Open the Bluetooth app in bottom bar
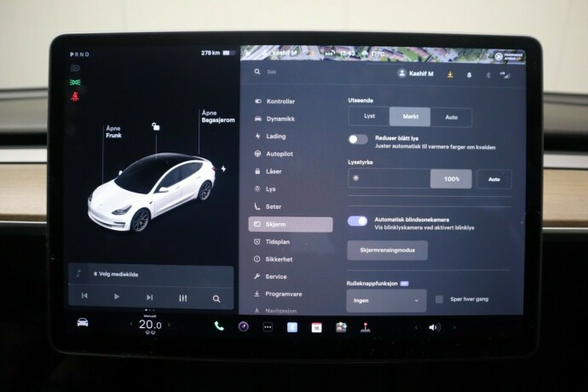This screenshot has height=392, width=588. pyautogui.click(x=292, y=327)
